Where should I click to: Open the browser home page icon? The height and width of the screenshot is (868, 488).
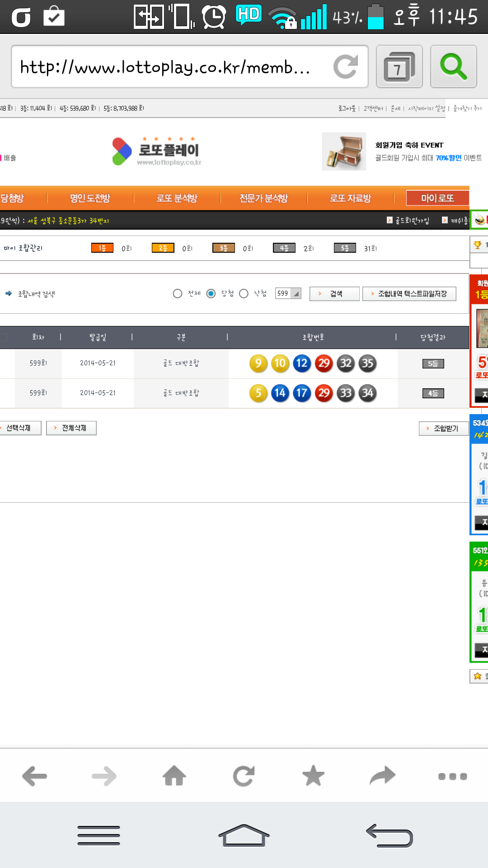point(174,776)
